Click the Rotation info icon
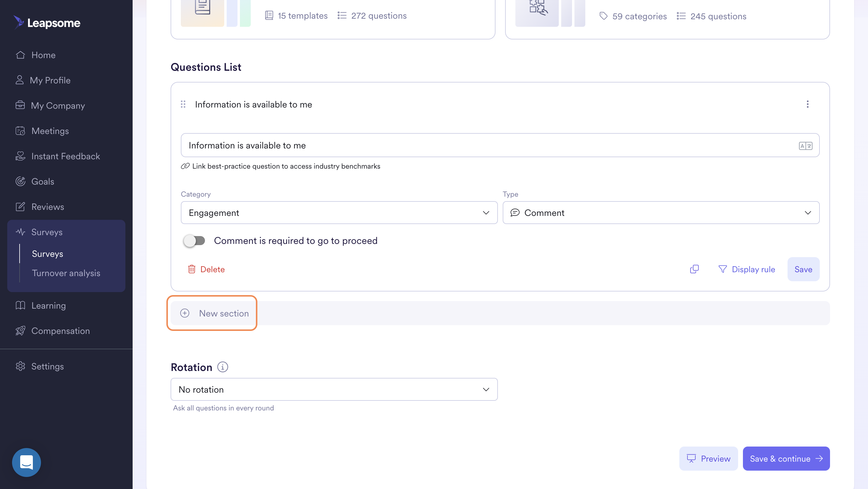Screen dimensions: 868x489 [222, 367]
